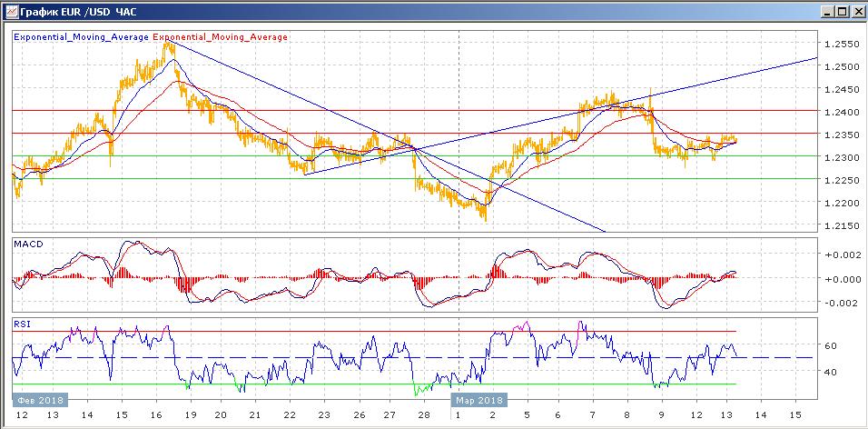The image size is (868, 429).
Task: Click the Мар 2018 month marker
Action: point(479,398)
